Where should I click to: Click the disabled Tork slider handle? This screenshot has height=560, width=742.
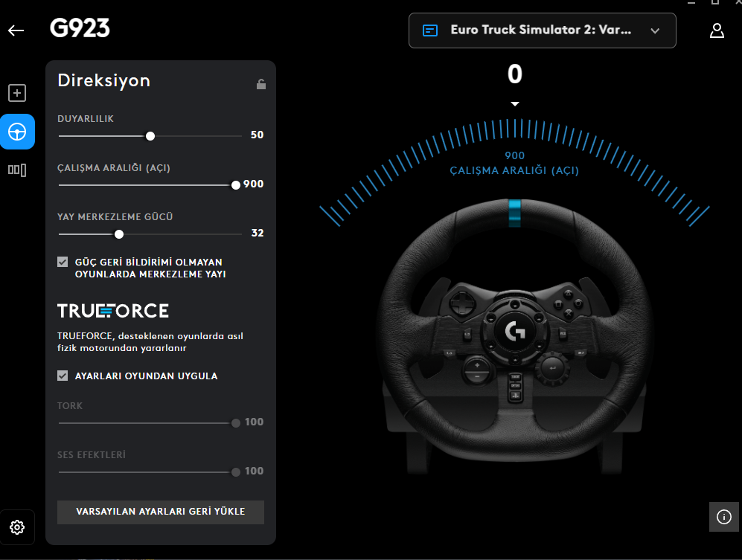point(236,423)
